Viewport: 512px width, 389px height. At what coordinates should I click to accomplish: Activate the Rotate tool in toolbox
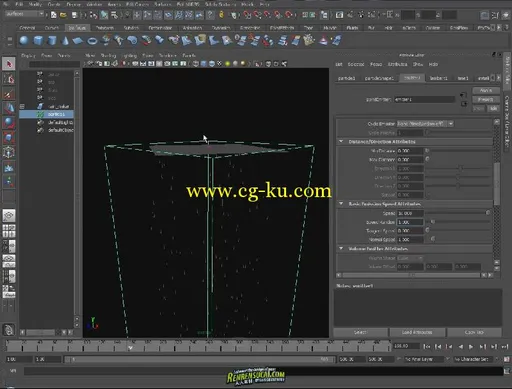pos(9,123)
